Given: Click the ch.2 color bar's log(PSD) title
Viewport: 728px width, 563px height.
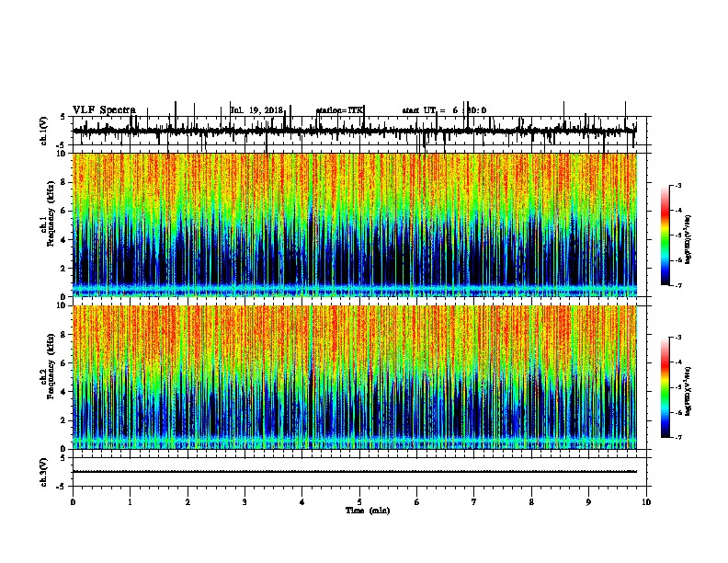Looking at the screenshot, I should click(688, 391).
